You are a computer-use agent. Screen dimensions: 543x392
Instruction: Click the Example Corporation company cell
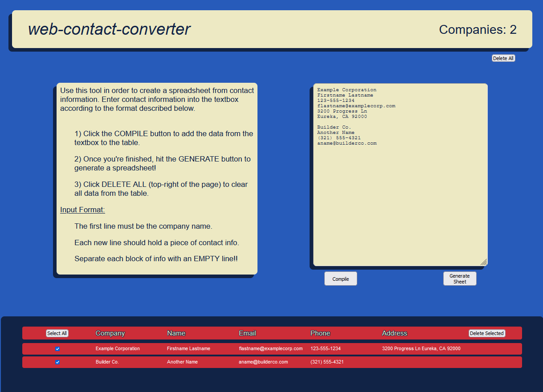tap(118, 349)
